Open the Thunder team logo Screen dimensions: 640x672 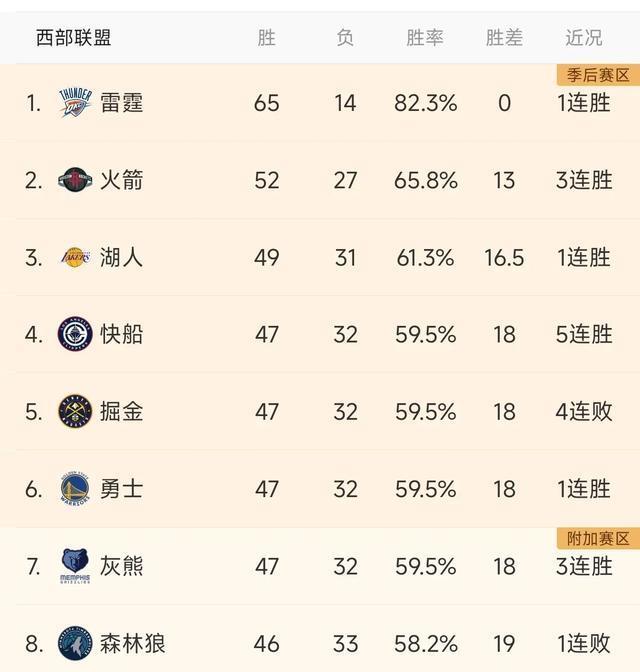coord(75,103)
